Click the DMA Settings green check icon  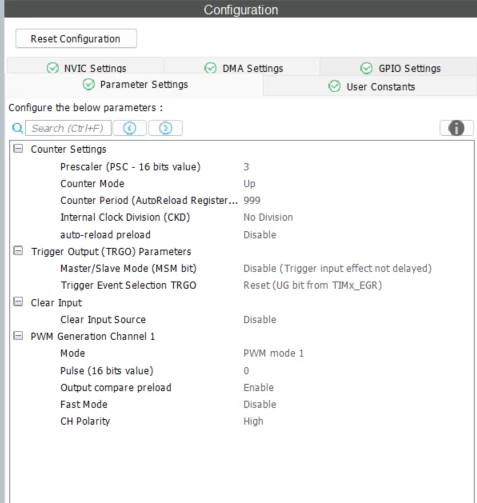click(x=210, y=68)
